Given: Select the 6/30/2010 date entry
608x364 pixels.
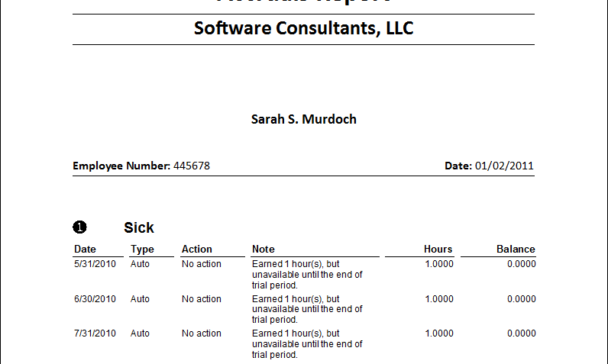Looking at the screenshot, I should [x=95, y=299].
